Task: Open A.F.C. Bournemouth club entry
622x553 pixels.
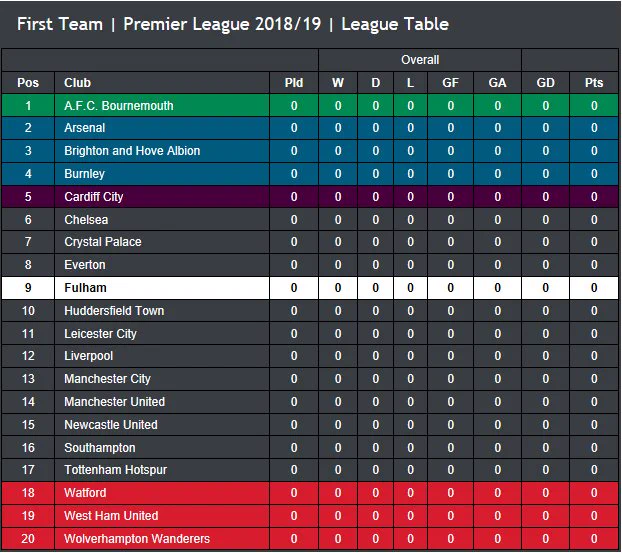Action: [x=119, y=106]
